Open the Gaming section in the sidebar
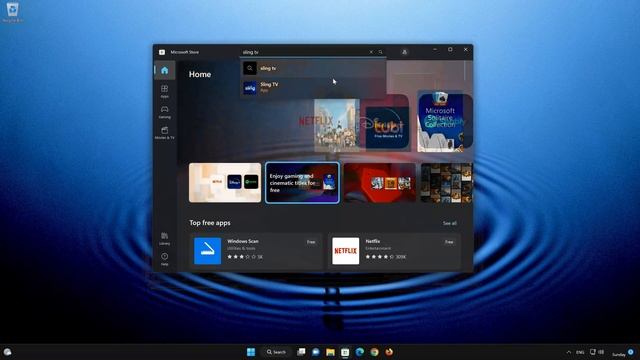This screenshot has width=640, height=360. click(164, 112)
